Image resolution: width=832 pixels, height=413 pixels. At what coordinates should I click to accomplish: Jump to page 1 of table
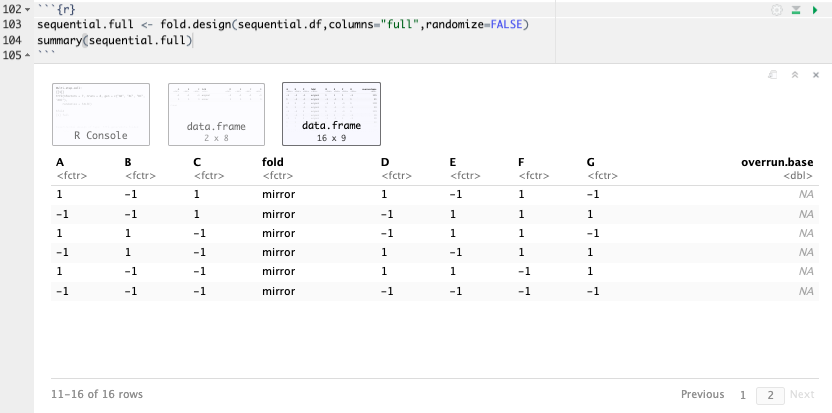[743, 395]
